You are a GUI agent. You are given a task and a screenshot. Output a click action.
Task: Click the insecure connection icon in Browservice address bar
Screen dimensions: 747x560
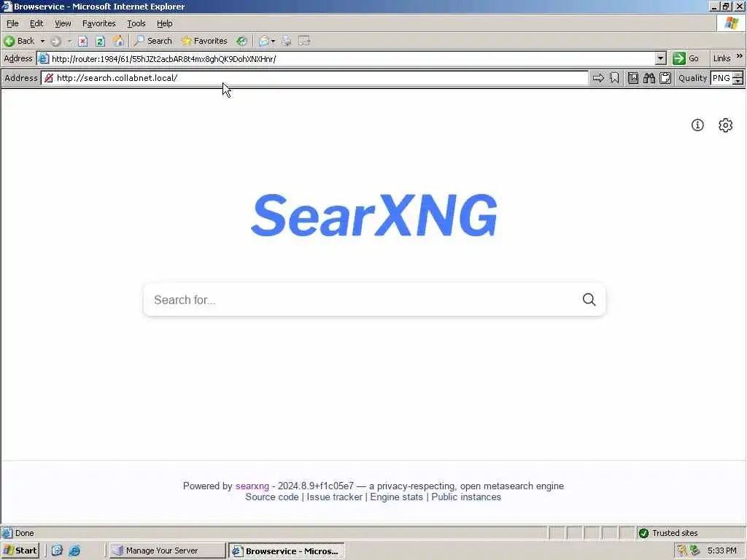click(49, 78)
